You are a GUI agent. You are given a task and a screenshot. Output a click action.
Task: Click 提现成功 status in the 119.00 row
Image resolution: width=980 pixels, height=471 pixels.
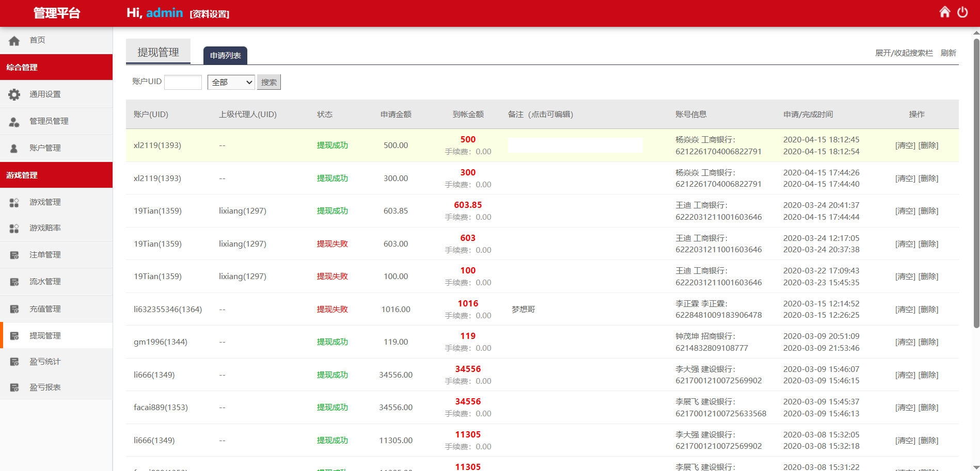tap(333, 342)
